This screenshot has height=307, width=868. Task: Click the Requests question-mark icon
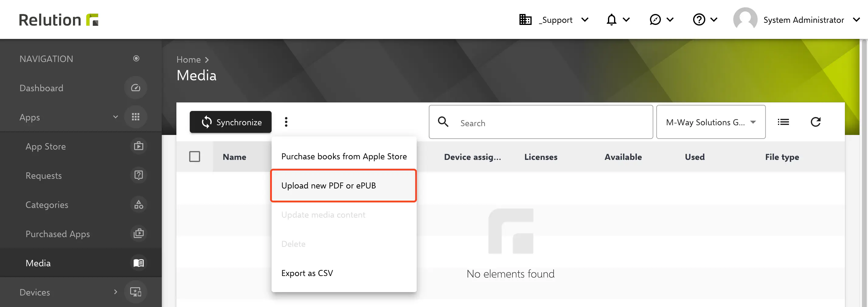click(138, 175)
